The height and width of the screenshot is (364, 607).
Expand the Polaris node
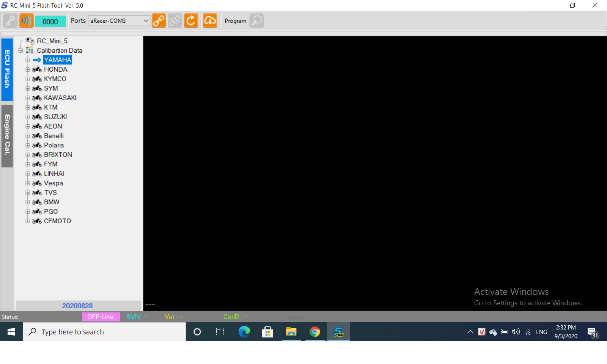click(x=28, y=145)
